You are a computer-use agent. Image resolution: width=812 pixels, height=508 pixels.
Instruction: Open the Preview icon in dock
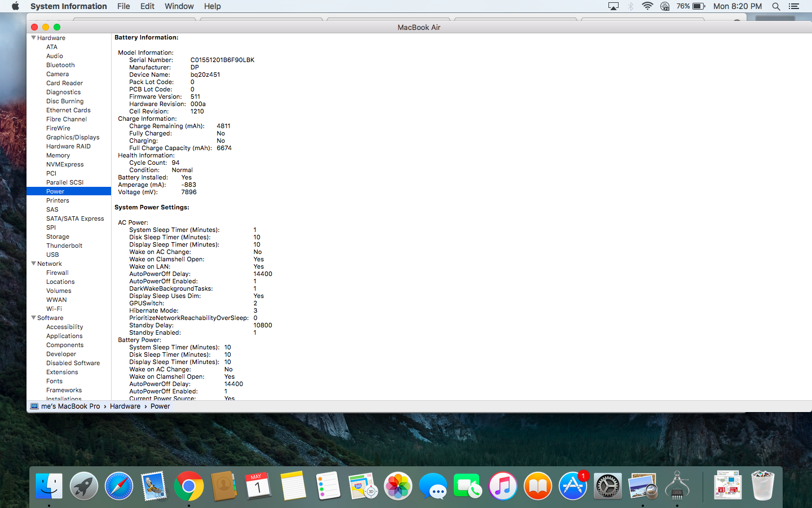(x=643, y=485)
